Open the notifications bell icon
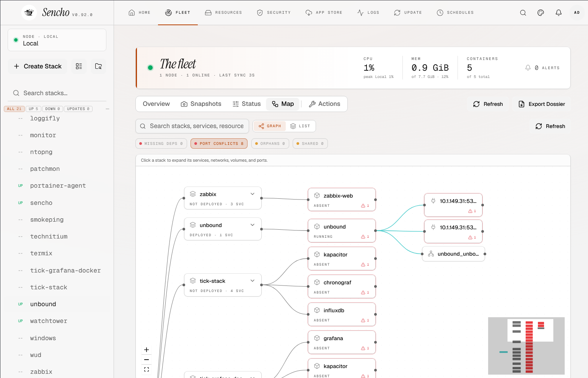 tap(559, 13)
